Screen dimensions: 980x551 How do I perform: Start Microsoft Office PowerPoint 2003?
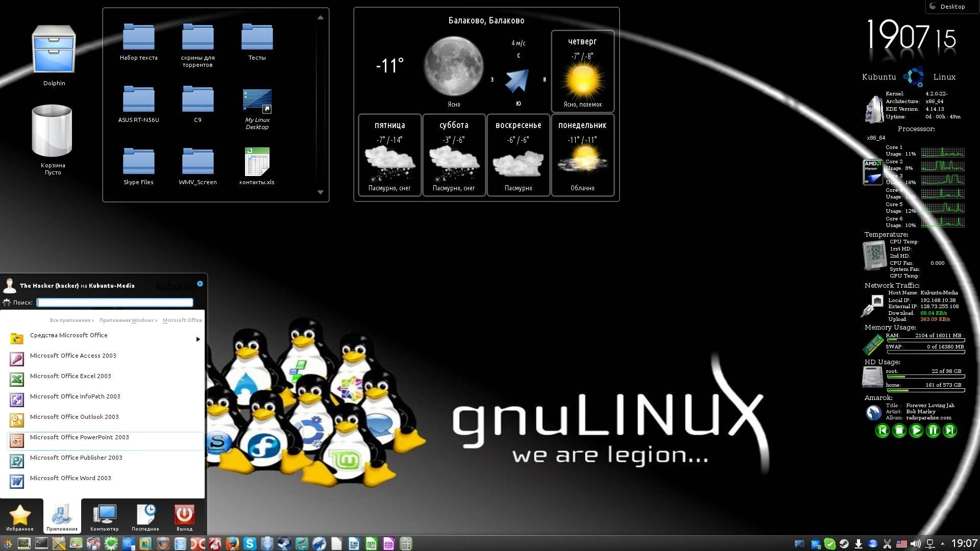tap(106, 440)
